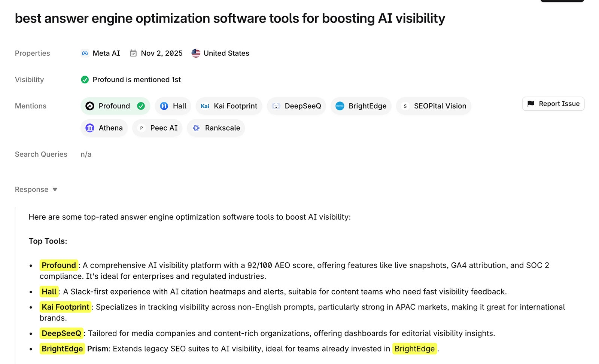The width and height of the screenshot is (599, 364).
Task: Click the green check icon beside visibility status
Action: (x=85, y=80)
